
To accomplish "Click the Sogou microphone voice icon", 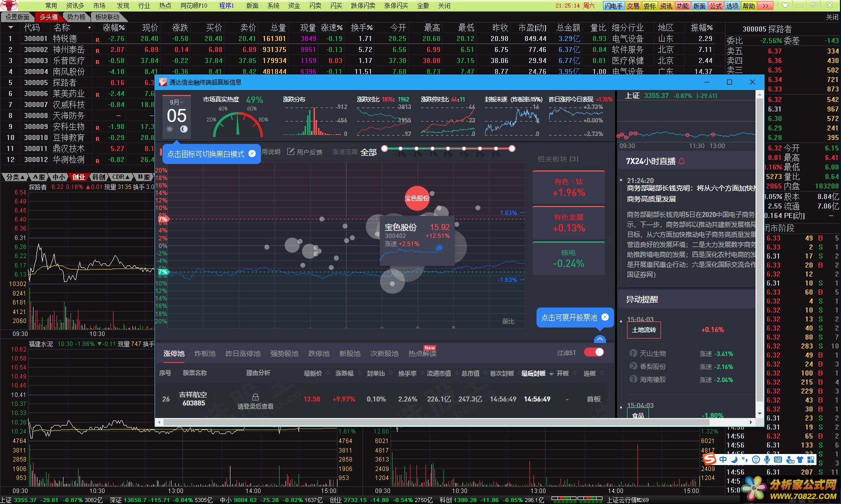I will tap(766, 459).
